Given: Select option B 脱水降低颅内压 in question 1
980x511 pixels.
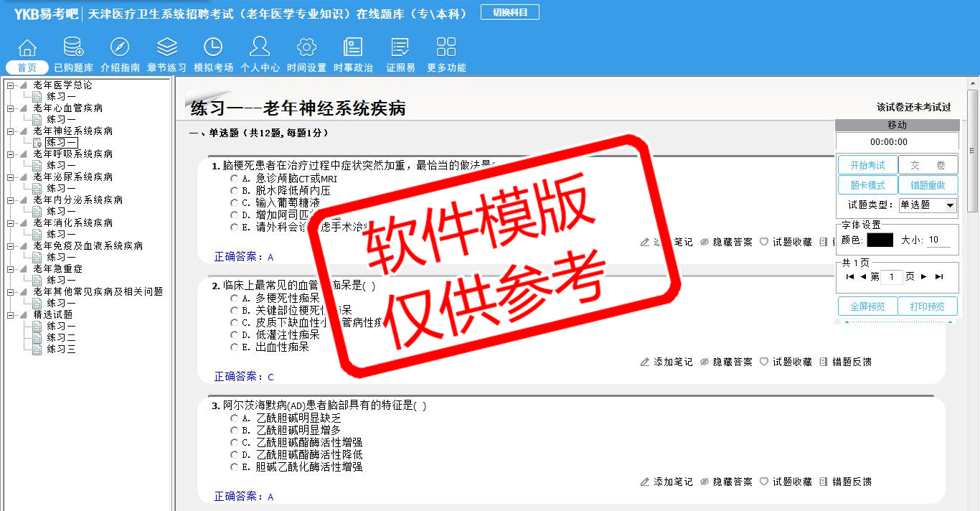Looking at the screenshot, I should click(x=234, y=190).
